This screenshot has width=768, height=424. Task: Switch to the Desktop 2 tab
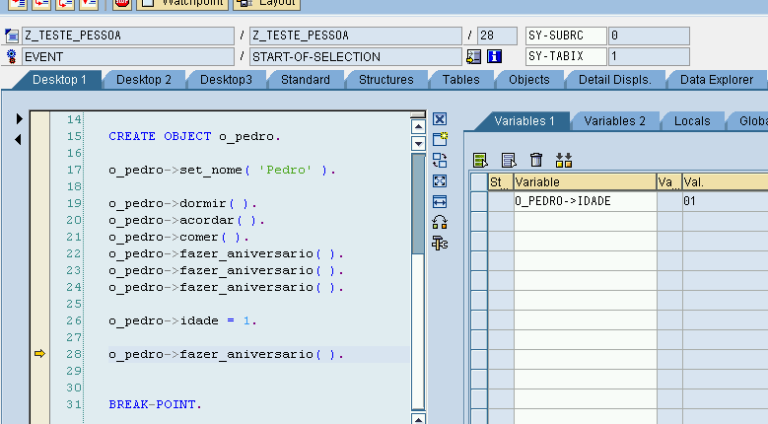click(143, 80)
